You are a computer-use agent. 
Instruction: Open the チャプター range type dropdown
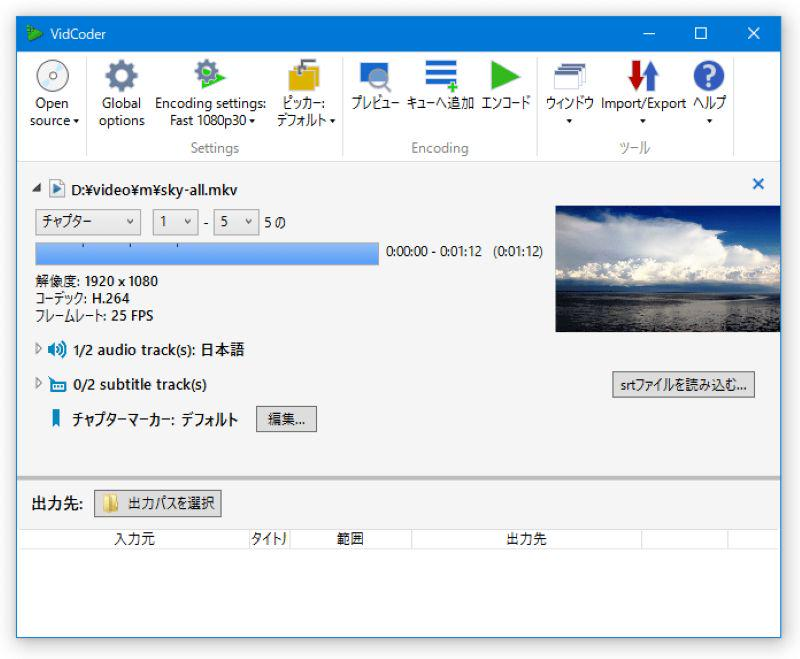click(87, 222)
